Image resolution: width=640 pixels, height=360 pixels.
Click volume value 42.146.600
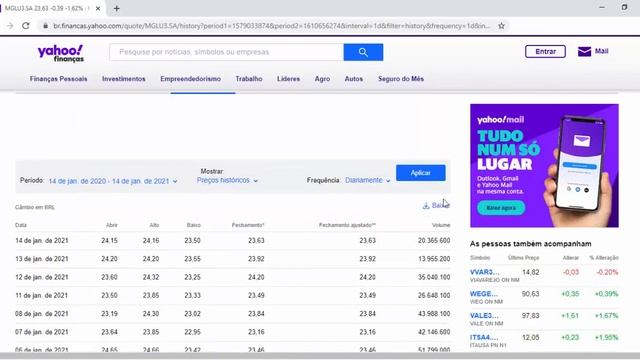[434, 332]
